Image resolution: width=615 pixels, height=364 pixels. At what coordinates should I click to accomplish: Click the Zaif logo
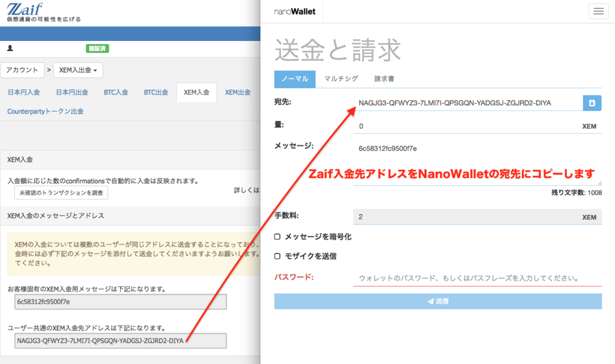click(25, 8)
